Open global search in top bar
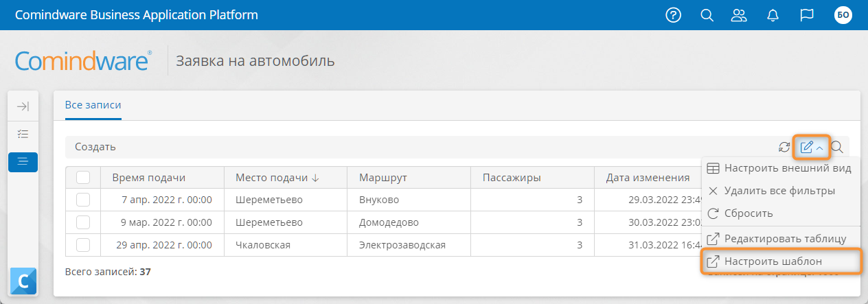Viewport: 868px width, 304px height. coord(707,15)
